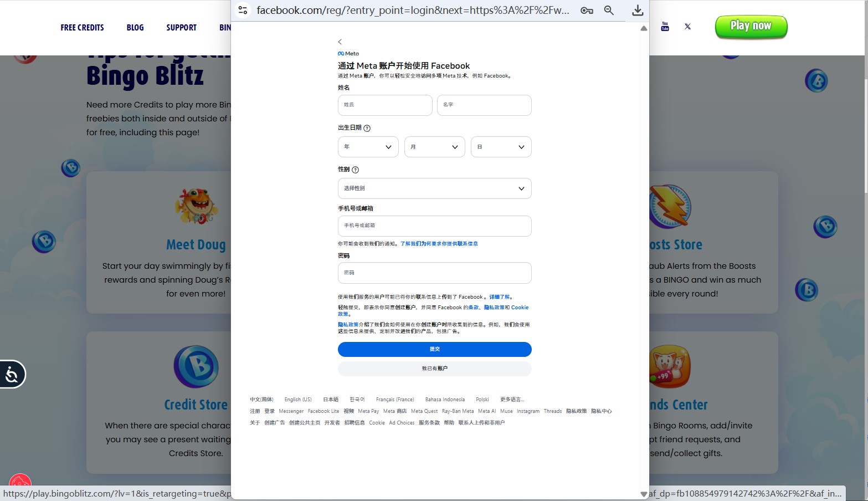Viewport: 868px width, 501px height.
Task: Click the zoom magnifier icon in address bar
Action: click(609, 11)
